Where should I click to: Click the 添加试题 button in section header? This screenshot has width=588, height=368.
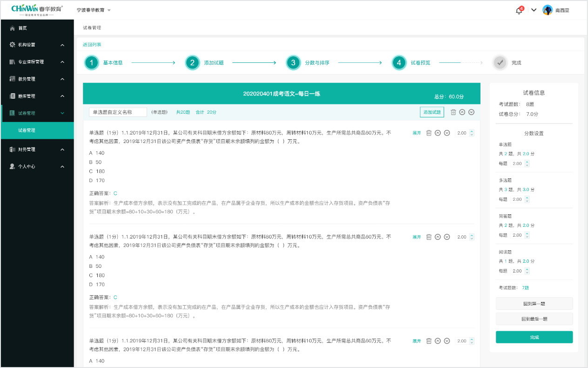pos(432,112)
